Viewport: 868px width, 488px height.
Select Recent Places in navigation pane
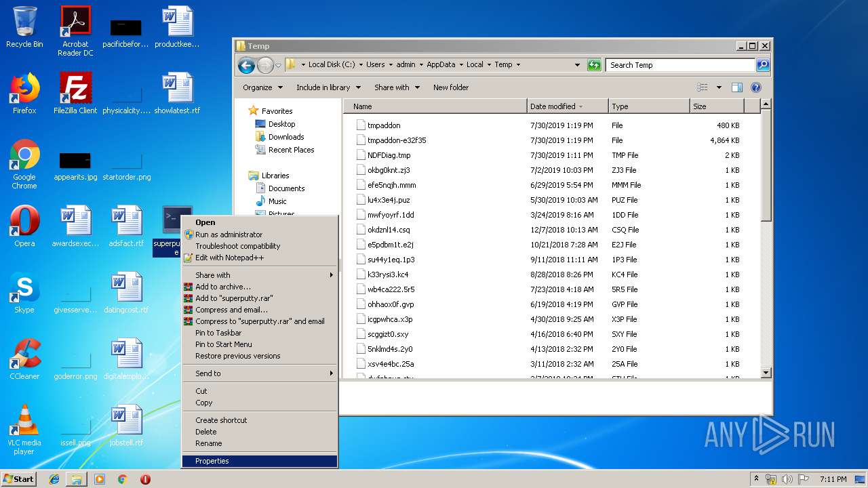[x=291, y=150]
